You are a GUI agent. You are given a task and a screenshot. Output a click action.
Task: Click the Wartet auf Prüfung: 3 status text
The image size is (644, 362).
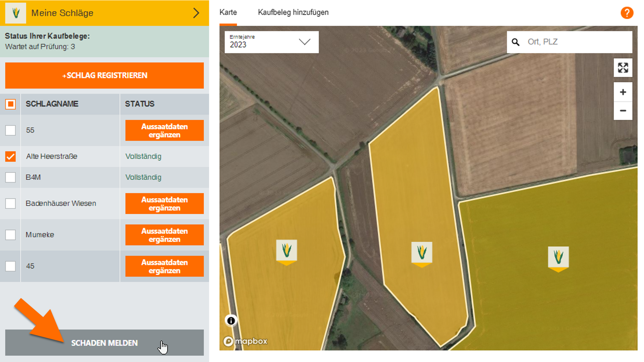click(40, 47)
